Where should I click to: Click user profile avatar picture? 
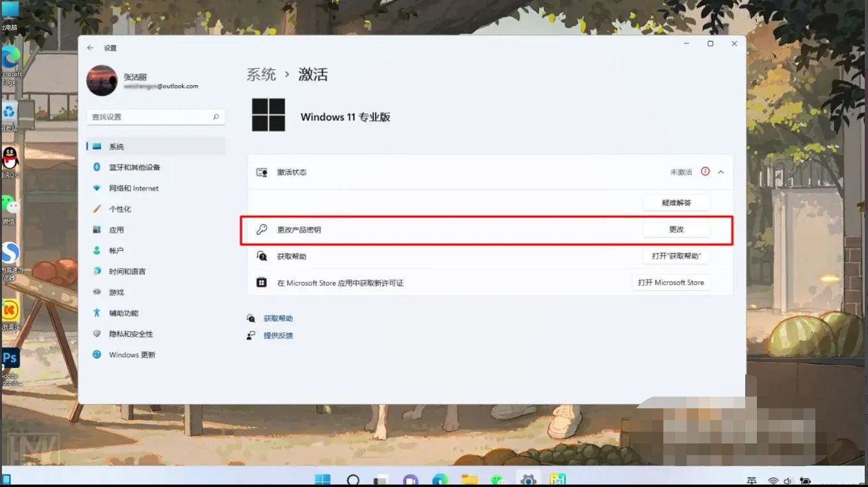102,81
